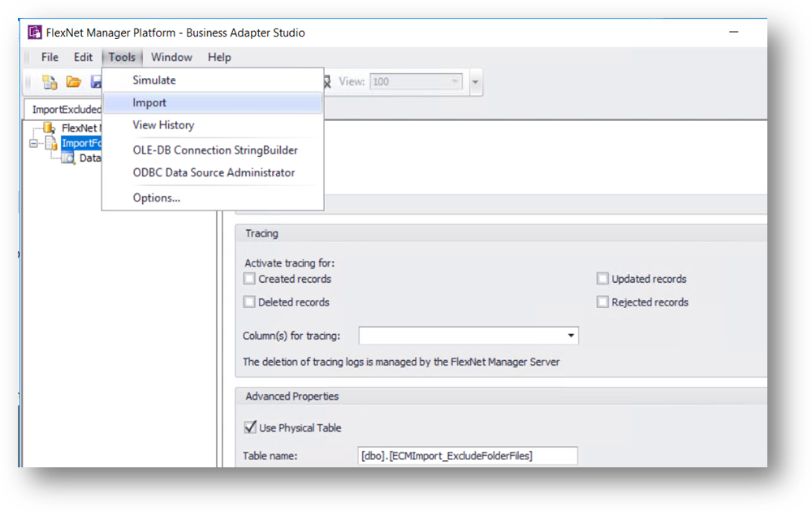This screenshot has height=512, width=812.
Task: Click the Table name input field
Action: coord(468,456)
